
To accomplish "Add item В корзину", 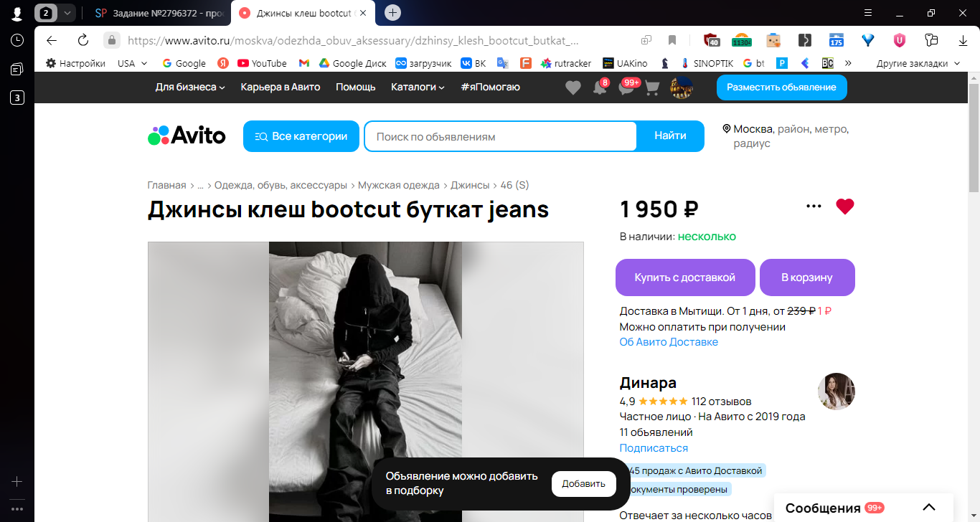I will tap(807, 277).
